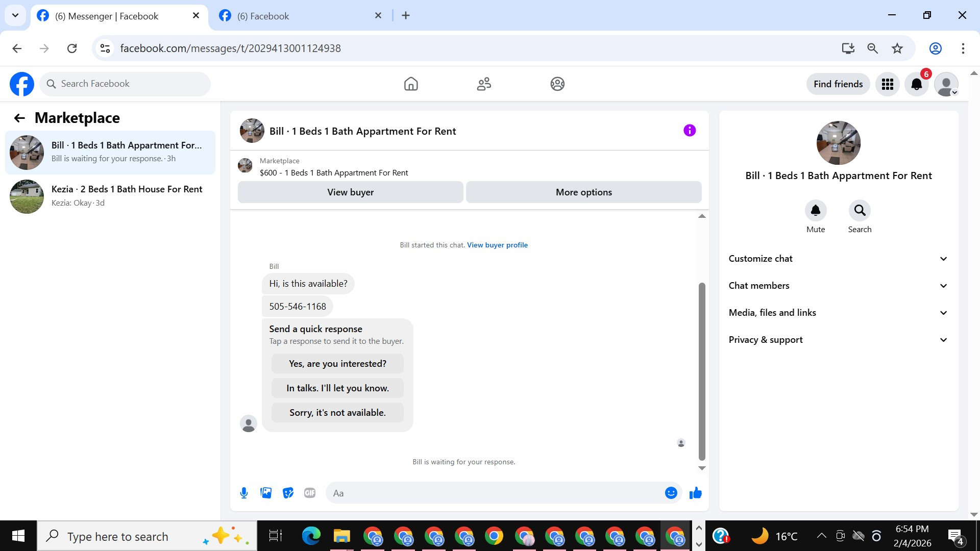
Task: Click the View buyer button
Action: [350, 192]
